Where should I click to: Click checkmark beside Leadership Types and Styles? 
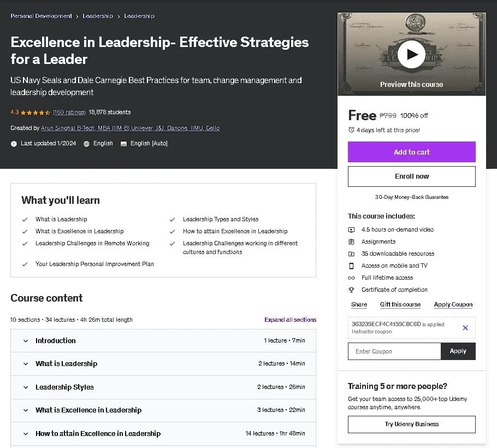pos(172,220)
